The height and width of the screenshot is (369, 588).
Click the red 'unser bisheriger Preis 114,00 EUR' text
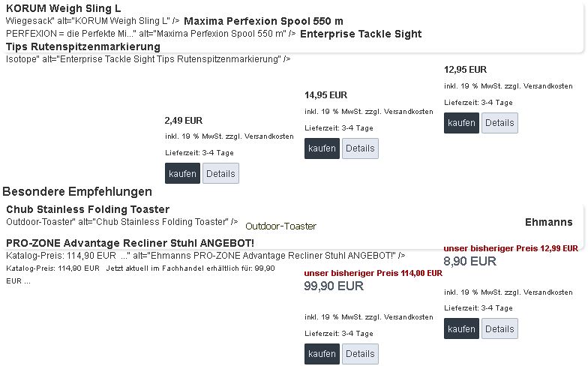click(373, 273)
